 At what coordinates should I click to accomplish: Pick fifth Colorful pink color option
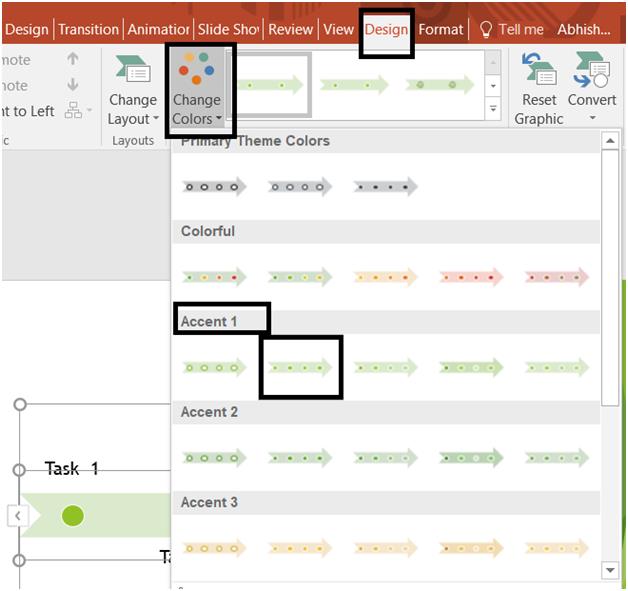tap(557, 277)
